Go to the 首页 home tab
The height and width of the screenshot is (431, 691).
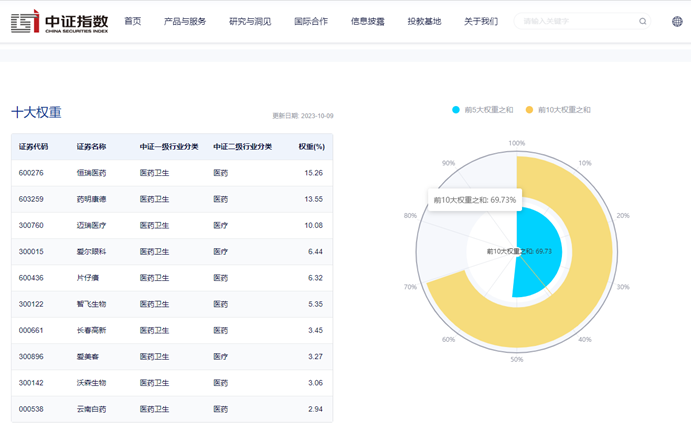132,21
